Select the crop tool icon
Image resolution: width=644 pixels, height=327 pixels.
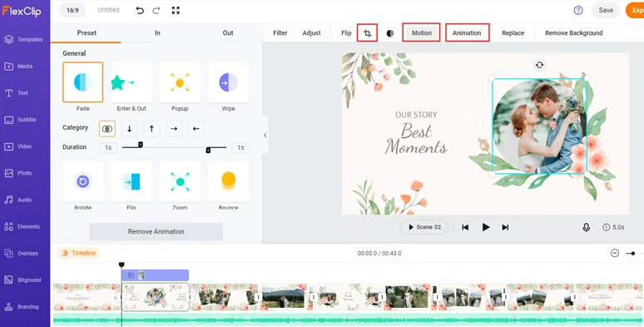point(367,32)
